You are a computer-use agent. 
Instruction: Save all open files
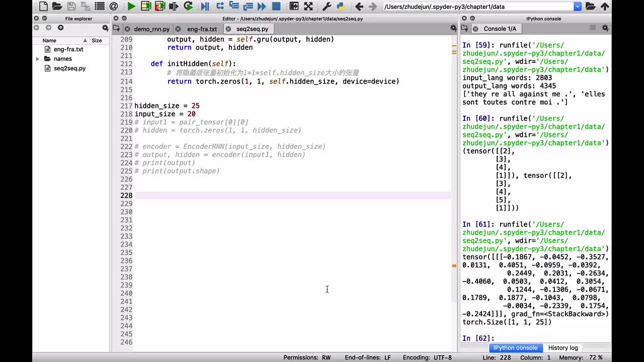(x=85, y=7)
